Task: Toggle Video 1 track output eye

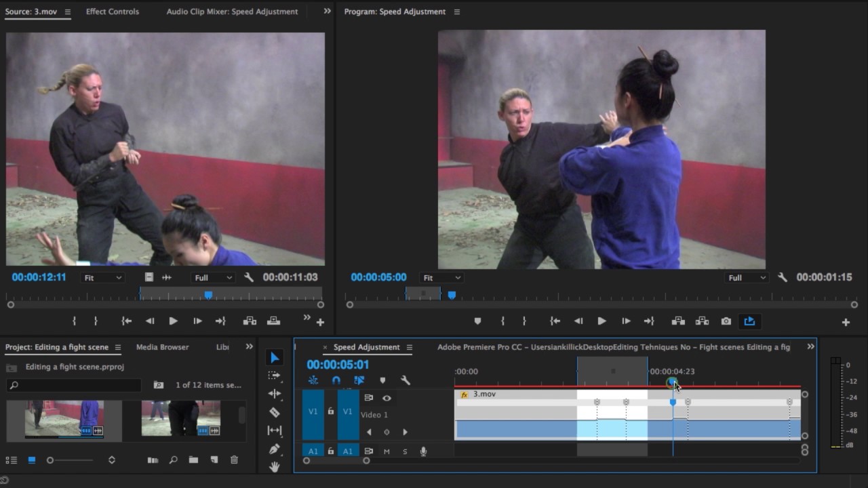Action: click(x=387, y=399)
